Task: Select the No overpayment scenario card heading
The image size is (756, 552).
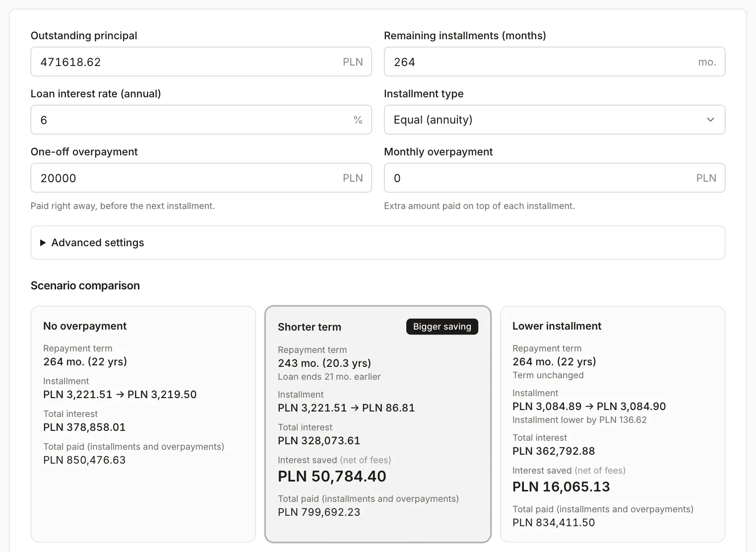Action: click(85, 326)
